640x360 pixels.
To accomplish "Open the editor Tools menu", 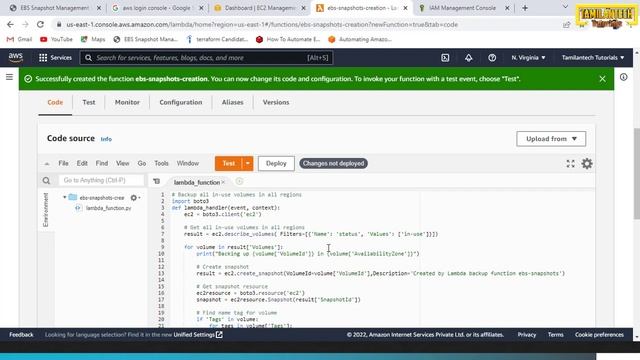I will pos(161,163).
